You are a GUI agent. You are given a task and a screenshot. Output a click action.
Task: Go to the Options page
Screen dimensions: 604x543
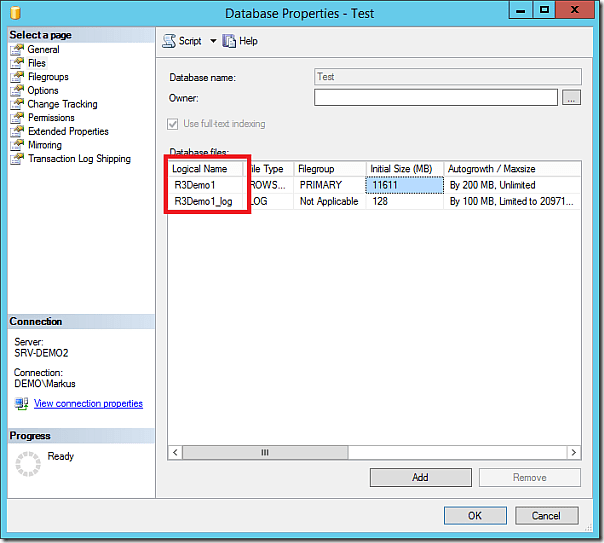pyautogui.click(x=43, y=90)
